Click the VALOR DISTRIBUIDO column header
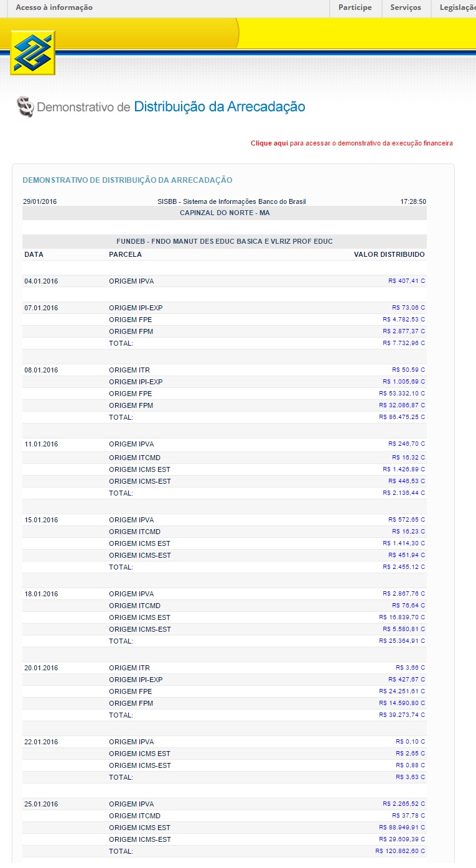Image resolution: width=476 pixels, height=868 pixels. click(389, 254)
